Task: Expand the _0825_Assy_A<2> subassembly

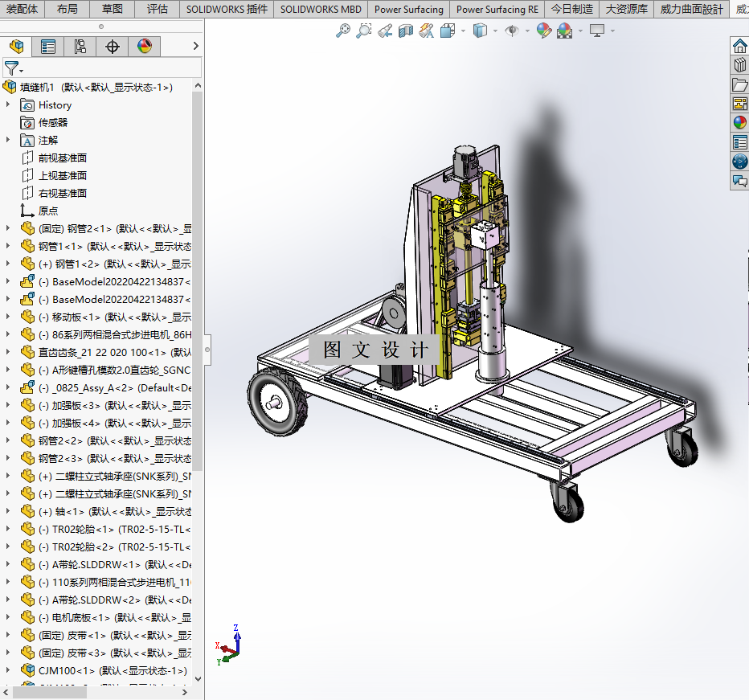Action: (x=8, y=387)
